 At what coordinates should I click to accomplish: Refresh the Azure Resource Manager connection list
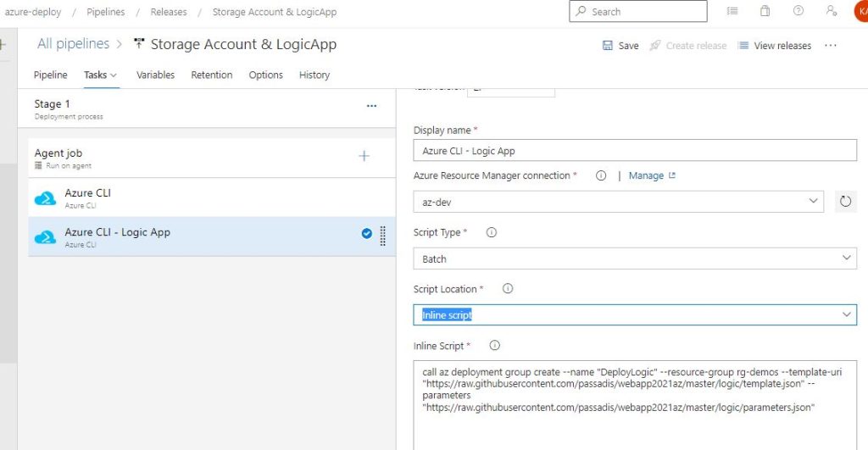point(845,202)
